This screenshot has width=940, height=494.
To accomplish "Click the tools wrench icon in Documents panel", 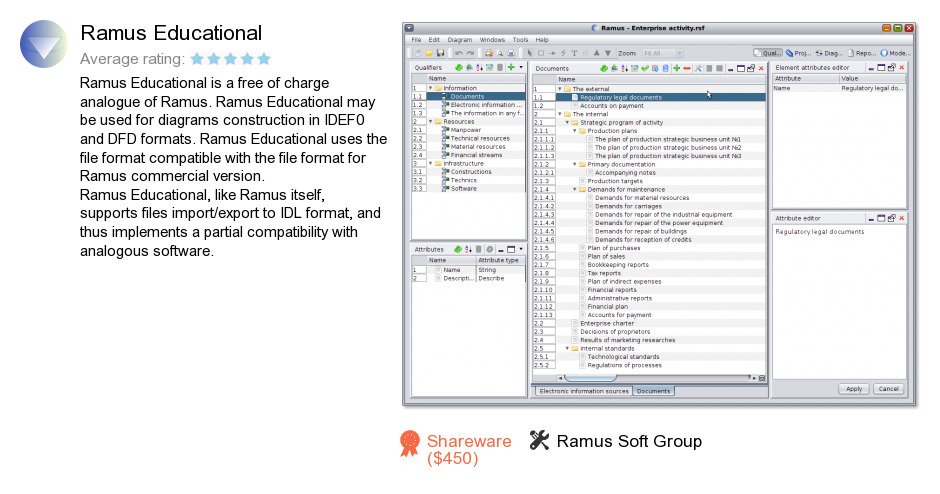I will click(x=698, y=68).
